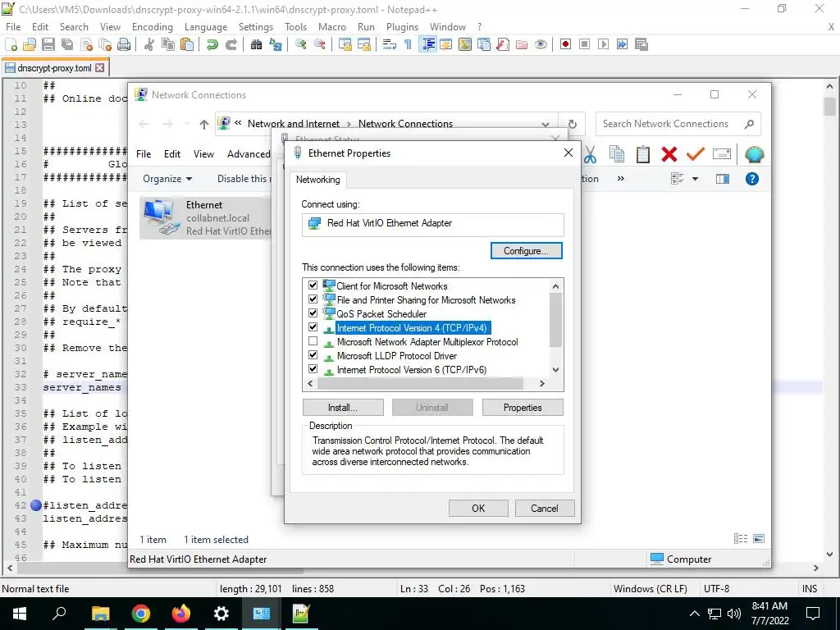
Task: Toggle the Indent guide icon in Notepad++
Action: coord(428,44)
